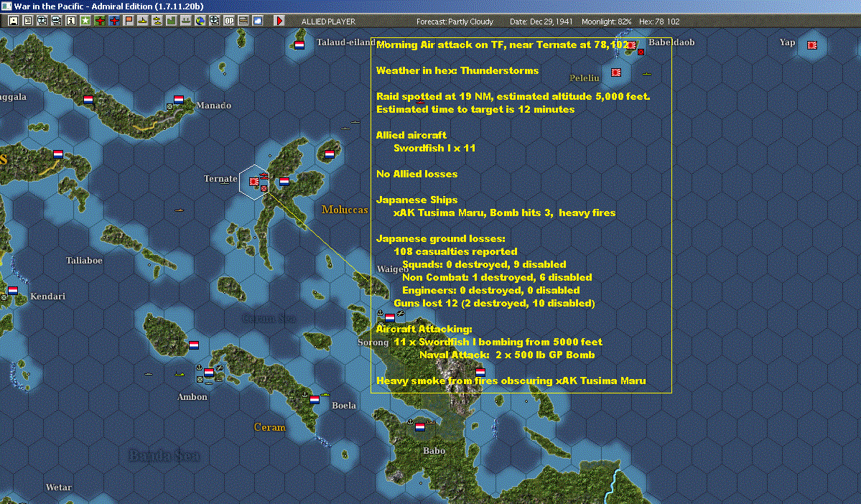Click the 'Wetar' map label
This screenshot has width=861, height=504.
(x=59, y=487)
